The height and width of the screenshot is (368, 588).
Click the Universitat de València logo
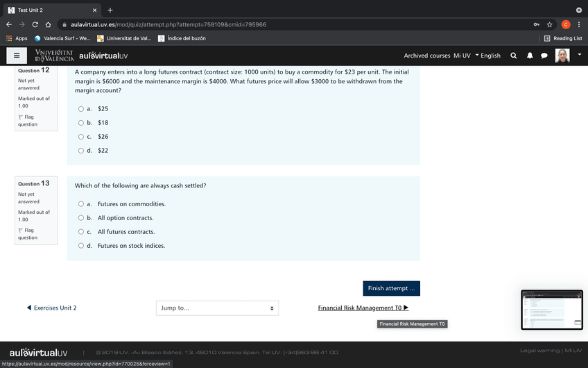54,56
